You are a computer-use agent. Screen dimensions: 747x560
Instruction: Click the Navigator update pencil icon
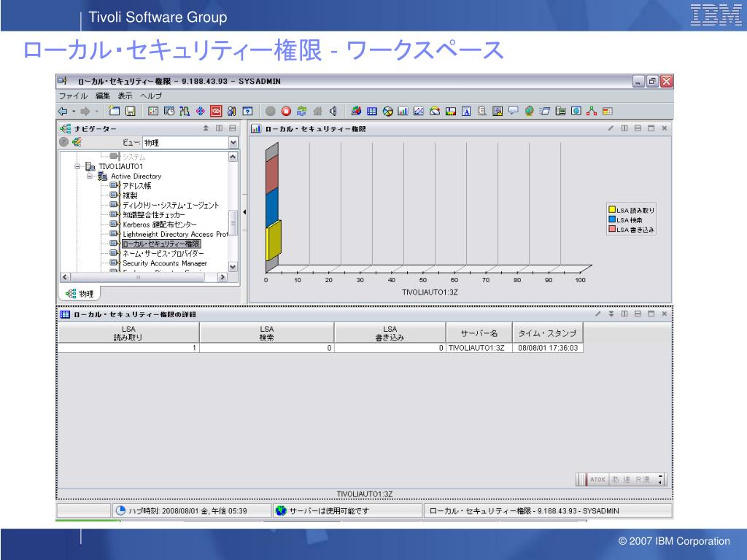pos(77,142)
